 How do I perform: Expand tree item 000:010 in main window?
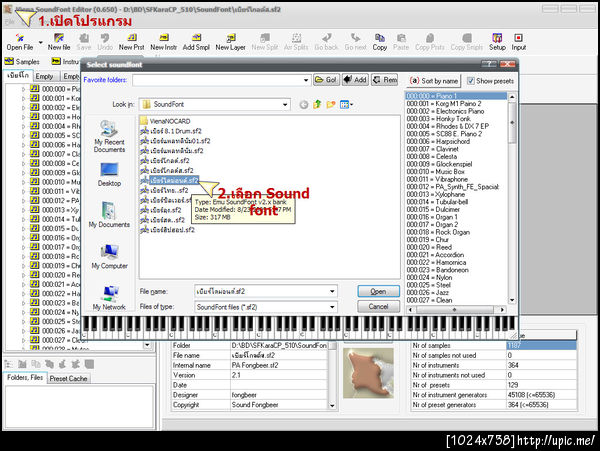pos(23,182)
